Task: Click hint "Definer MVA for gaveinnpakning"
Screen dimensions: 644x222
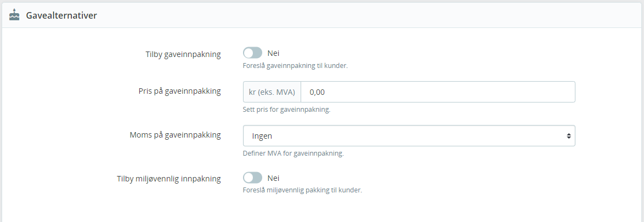Action: pyautogui.click(x=293, y=154)
